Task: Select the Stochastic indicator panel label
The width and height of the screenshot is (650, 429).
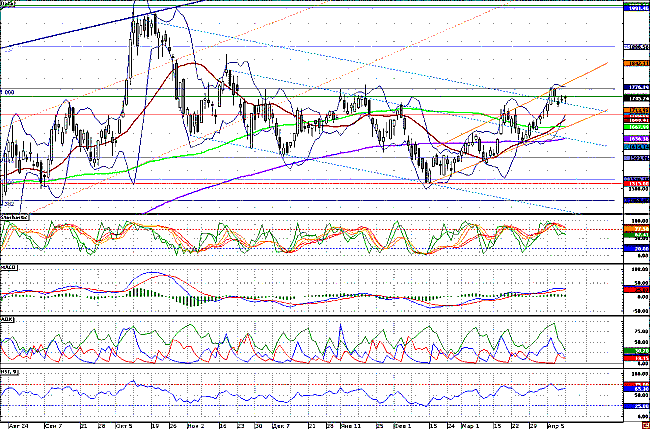Action: click(14, 217)
